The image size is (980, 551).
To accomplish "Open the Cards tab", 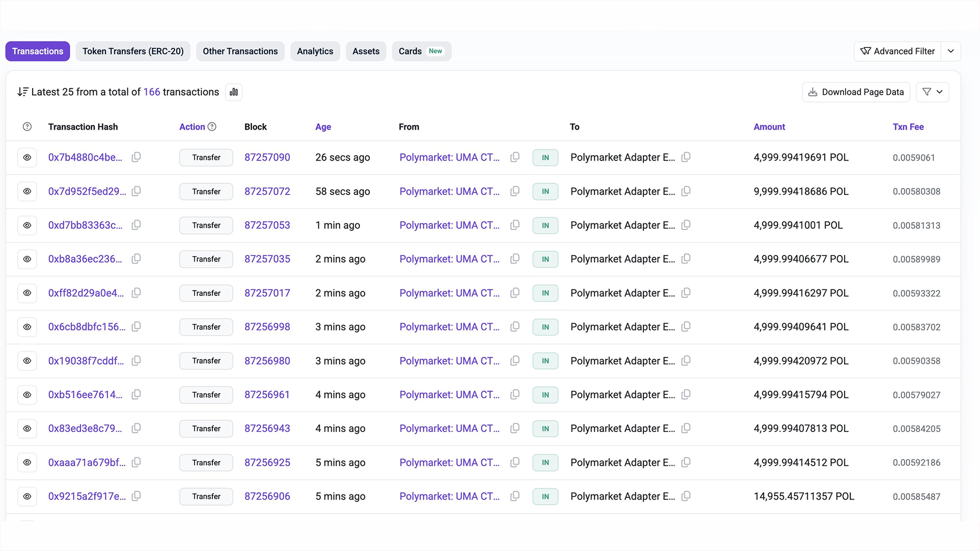I will point(421,51).
